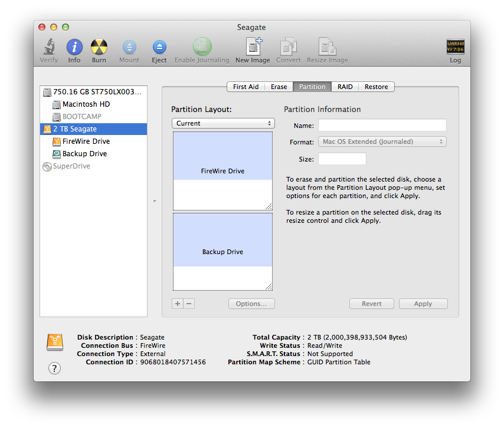The image size is (504, 428).
Task: Select the BOOTCAMP volume
Action: pyautogui.click(x=93, y=117)
